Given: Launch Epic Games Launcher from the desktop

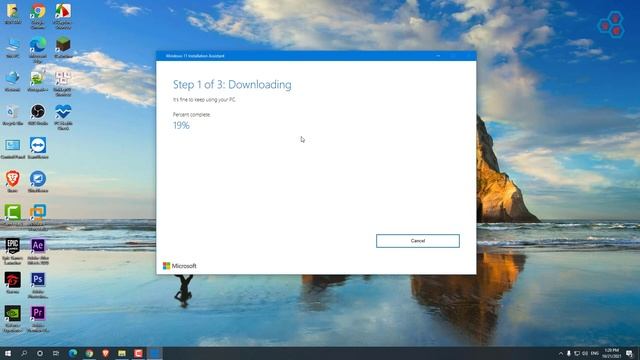Looking at the screenshot, I should click(13, 251).
